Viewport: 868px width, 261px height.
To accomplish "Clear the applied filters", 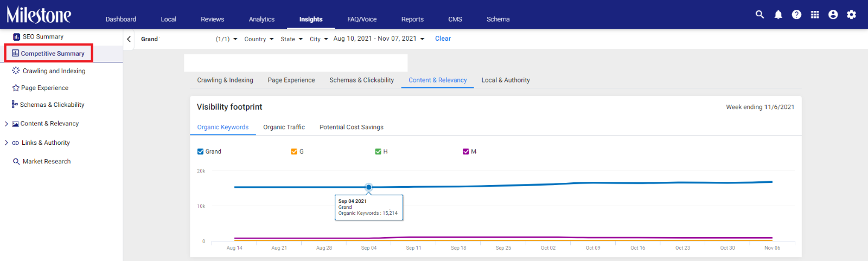I will pyautogui.click(x=443, y=39).
